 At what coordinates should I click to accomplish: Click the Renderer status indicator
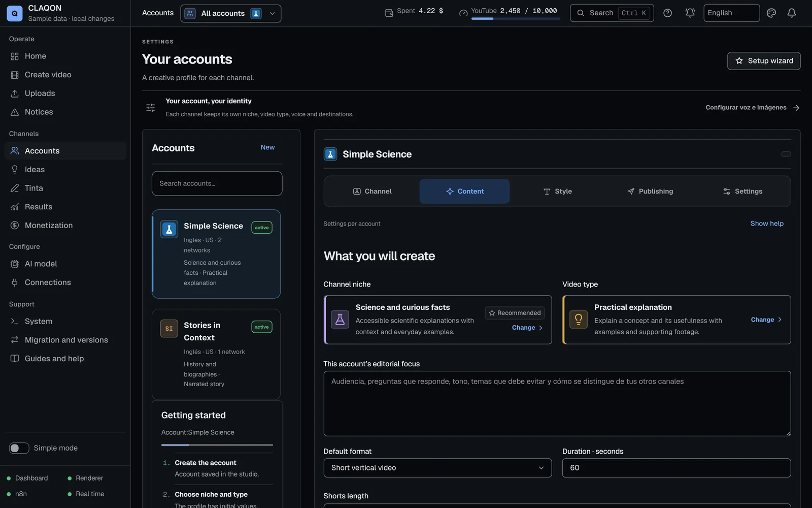pyautogui.click(x=85, y=478)
